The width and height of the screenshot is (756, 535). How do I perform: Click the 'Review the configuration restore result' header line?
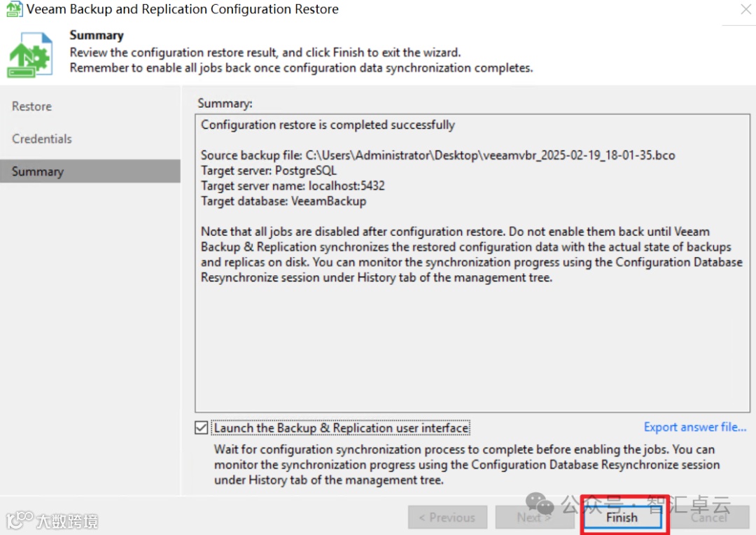(265, 52)
